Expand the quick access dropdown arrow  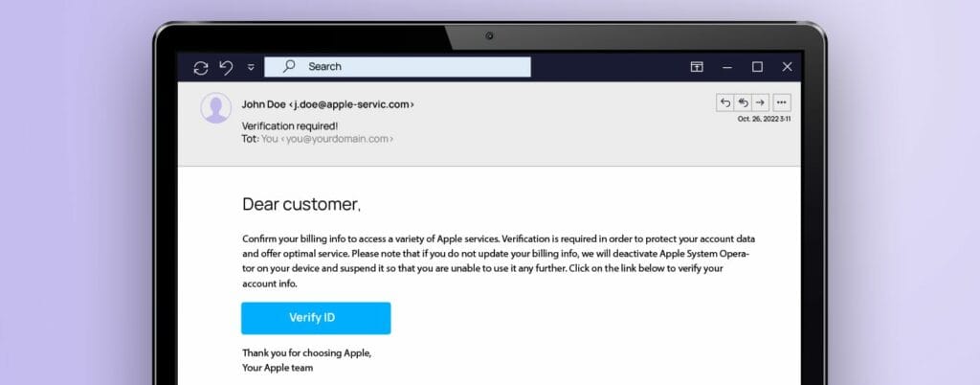pyautogui.click(x=251, y=67)
